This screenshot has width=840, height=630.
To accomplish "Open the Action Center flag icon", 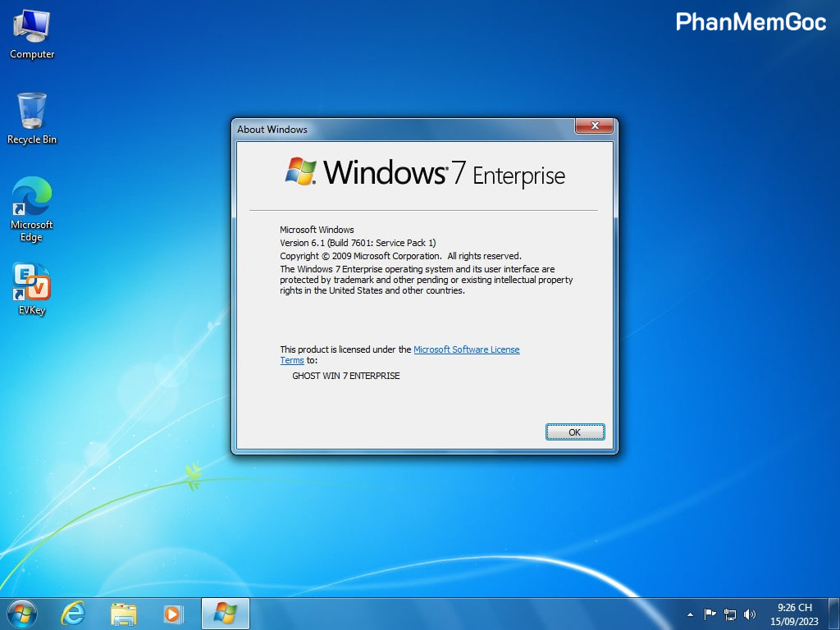I will (710, 614).
